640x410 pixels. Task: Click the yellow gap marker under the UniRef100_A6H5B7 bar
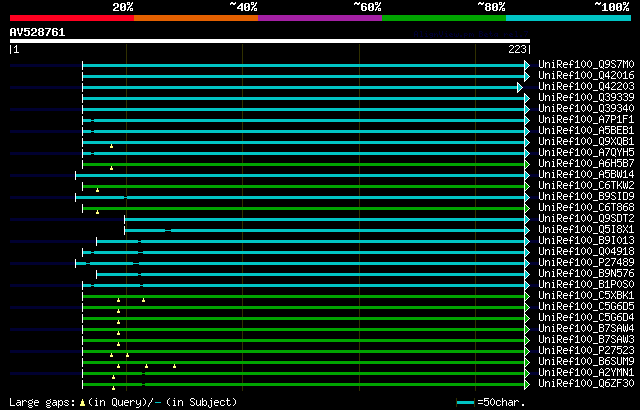tap(111, 168)
